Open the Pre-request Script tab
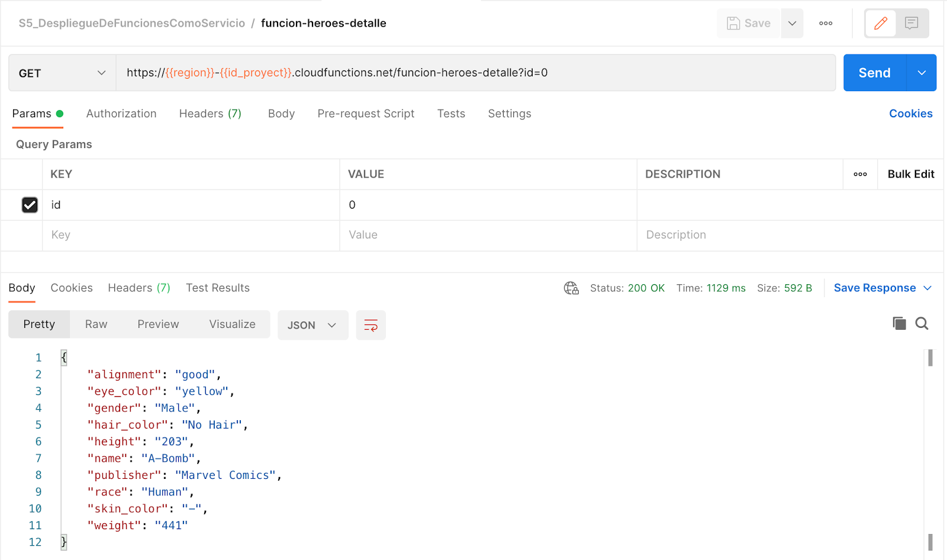 [x=366, y=114]
